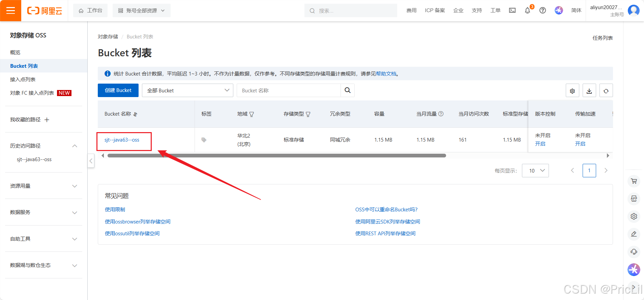Click 对象存储 breadcrumb
644x300 pixels.
pyautogui.click(x=108, y=36)
